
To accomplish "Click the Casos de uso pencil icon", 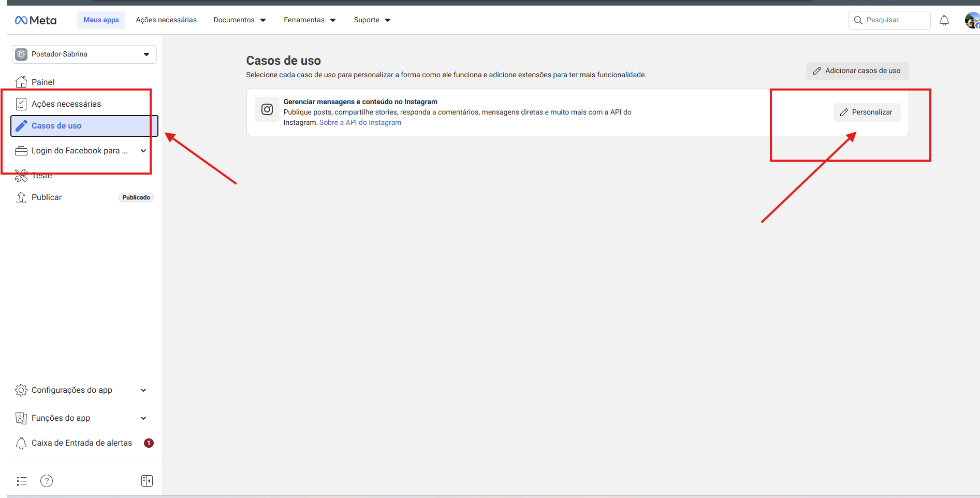I will (x=21, y=126).
